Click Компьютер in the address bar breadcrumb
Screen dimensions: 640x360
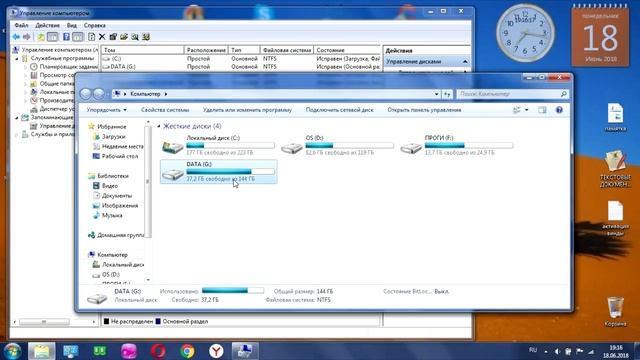click(145, 94)
